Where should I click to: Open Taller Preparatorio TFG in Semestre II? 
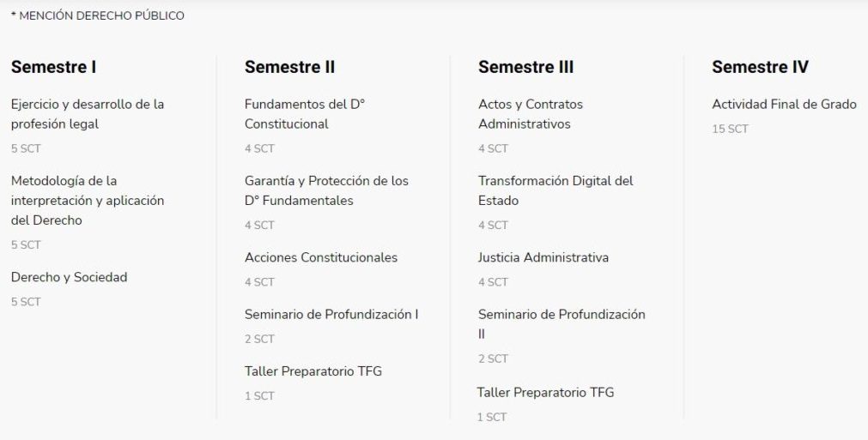[x=313, y=371]
